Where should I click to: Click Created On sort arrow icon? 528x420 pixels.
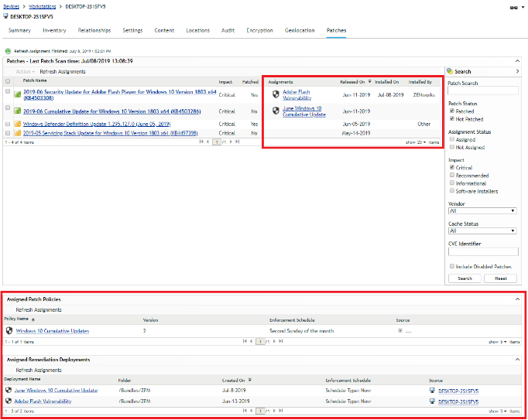250,380
